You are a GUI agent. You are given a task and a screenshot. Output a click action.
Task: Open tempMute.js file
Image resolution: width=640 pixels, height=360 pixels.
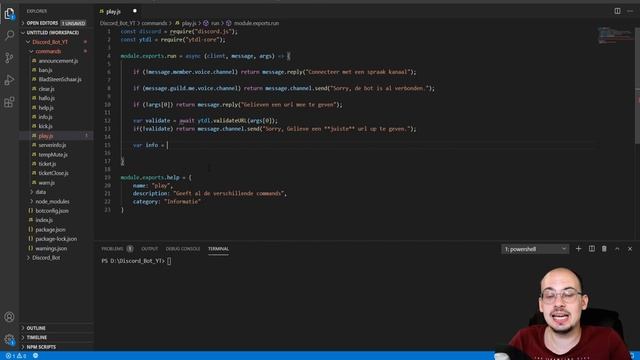click(x=53, y=155)
